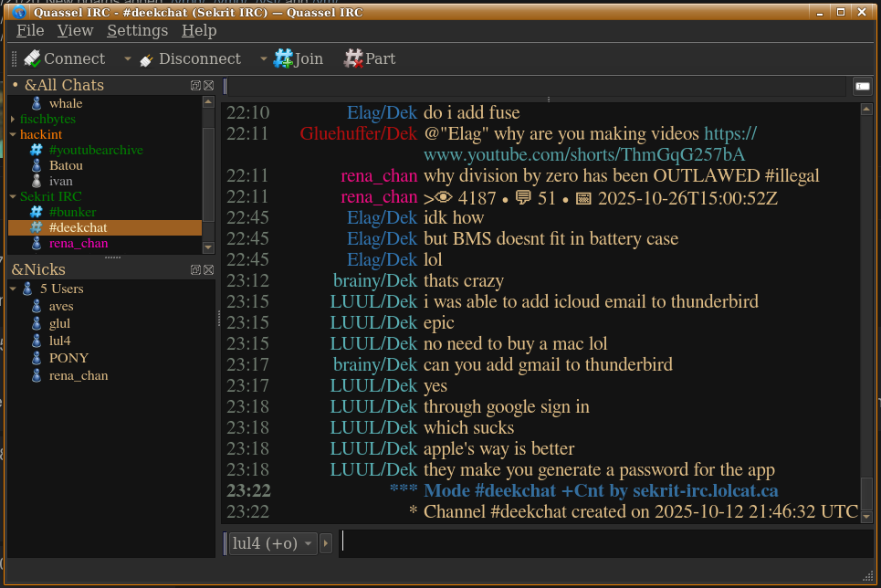Image resolution: width=881 pixels, height=588 pixels.
Task: Click the user icon beside rena_chan in nicks
Action: [36, 375]
